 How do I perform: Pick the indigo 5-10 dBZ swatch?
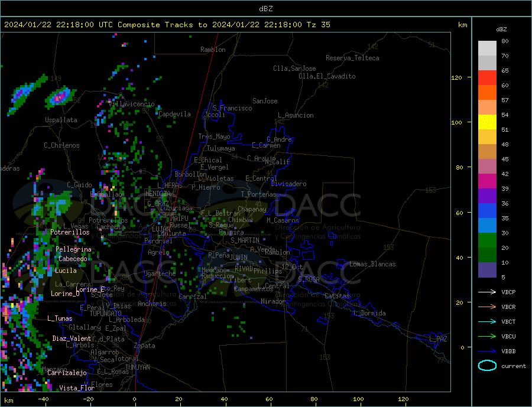[x=487, y=270]
